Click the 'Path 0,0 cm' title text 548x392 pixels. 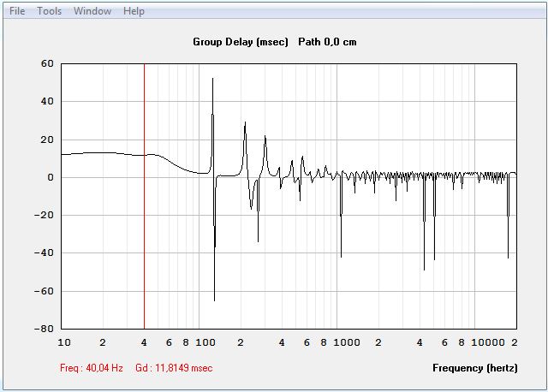[327, 42]
